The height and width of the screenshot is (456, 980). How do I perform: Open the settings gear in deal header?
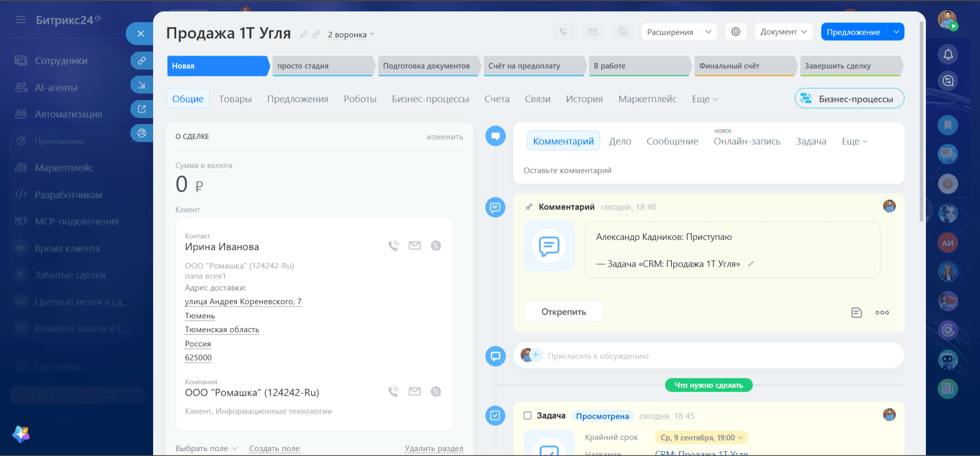736,32
